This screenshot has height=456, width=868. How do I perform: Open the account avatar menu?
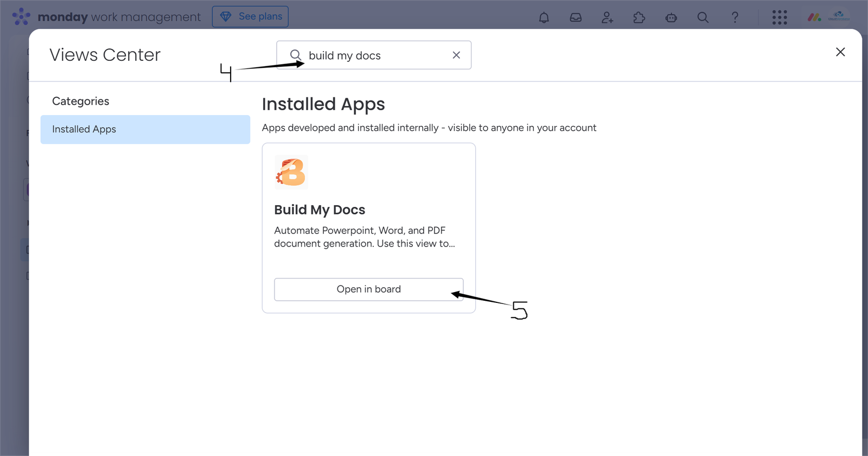coord(839,17)
